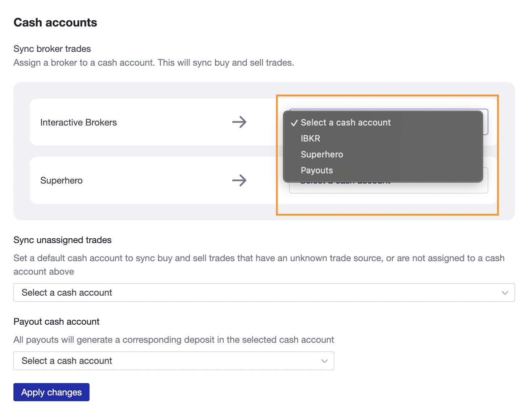The height and width of the screenshot is (415, 532).
Task: Click the Apply changes button
Action: tap(51, 392)
